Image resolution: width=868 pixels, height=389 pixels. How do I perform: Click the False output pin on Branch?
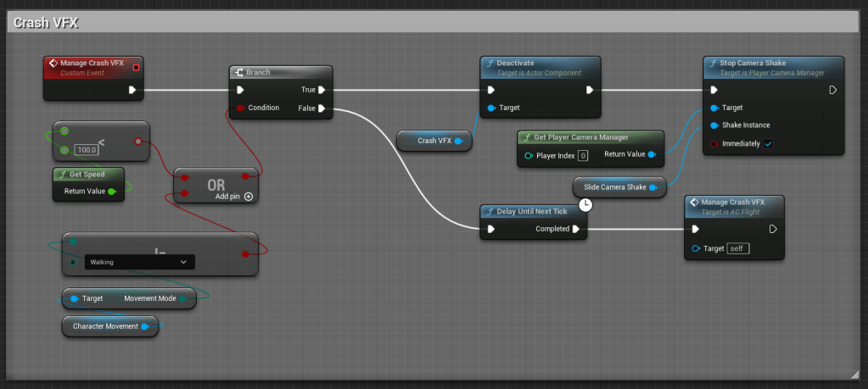321,108
